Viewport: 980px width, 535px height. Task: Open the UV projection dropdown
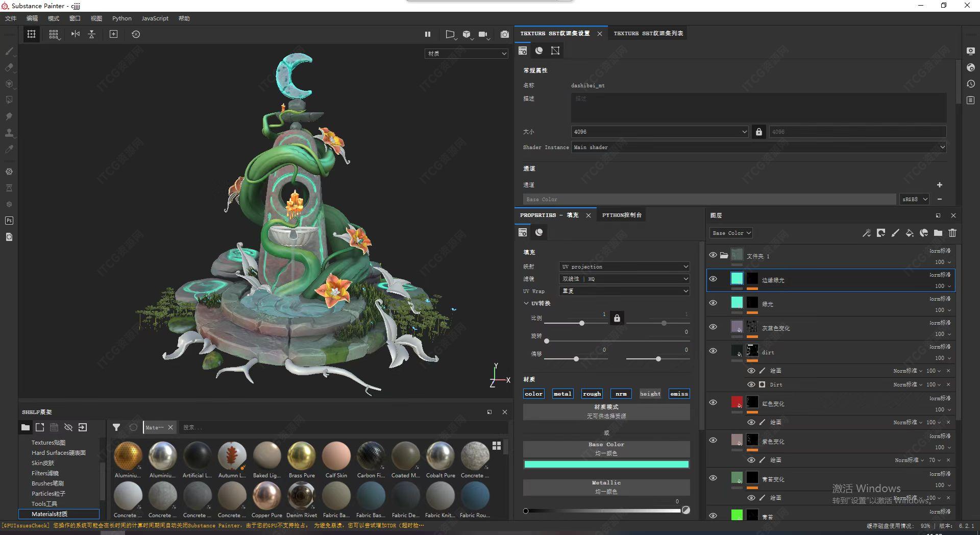point(624,266)
